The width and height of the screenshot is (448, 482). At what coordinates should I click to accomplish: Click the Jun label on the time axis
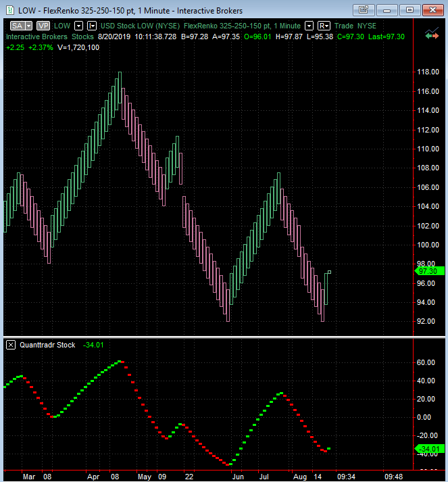(238, 477)
